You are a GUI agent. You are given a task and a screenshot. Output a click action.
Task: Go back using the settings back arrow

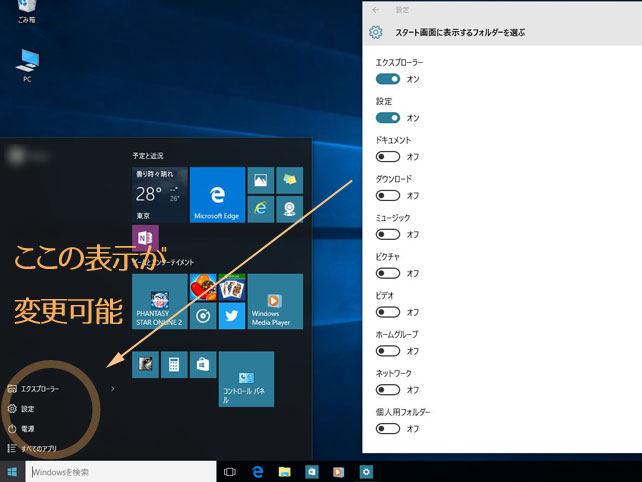click(x=376, y=9)
